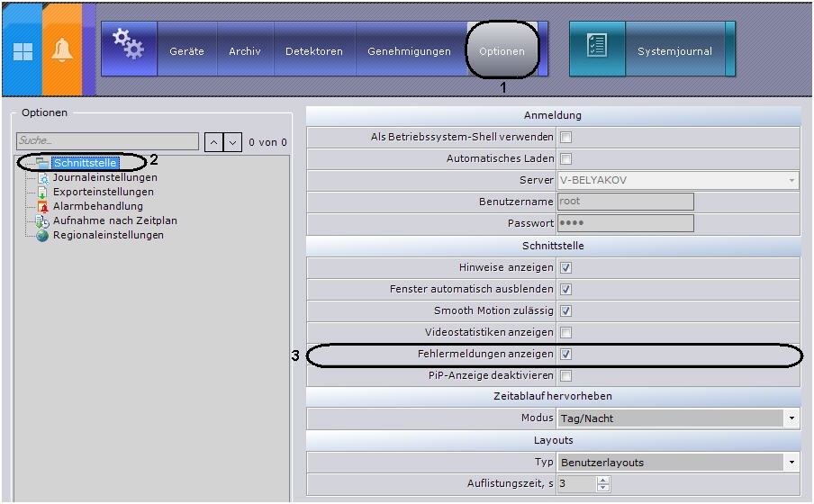Enable Als Betriebssystem-Shell verwenden checkbox

(565, 137)
